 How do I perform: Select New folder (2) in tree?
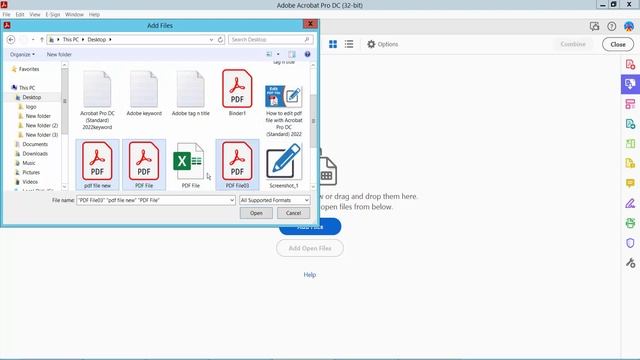[x=42, y=125]
